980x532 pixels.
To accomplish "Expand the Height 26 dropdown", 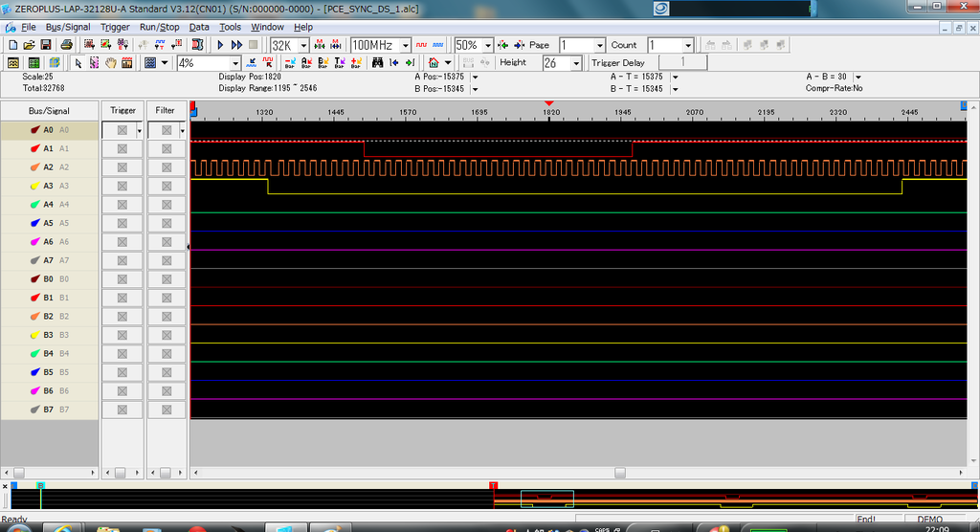I will pos(576,63).
